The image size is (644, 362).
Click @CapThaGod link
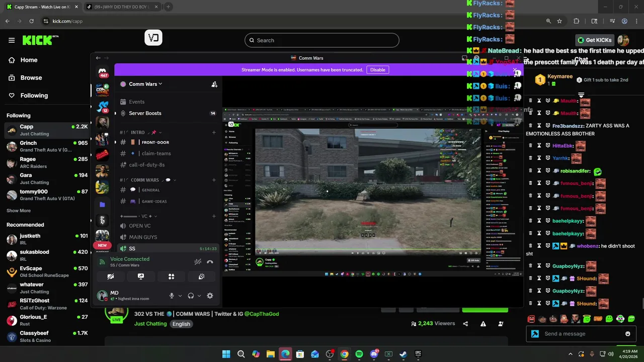click(262, 314)
